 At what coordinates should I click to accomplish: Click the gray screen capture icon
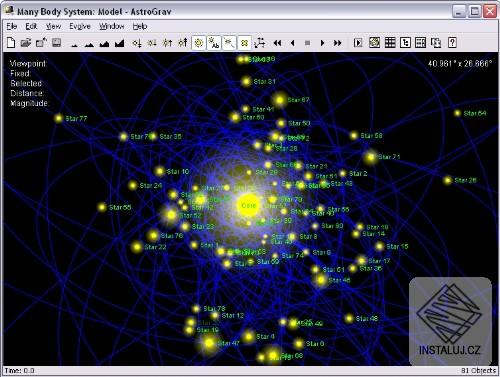tap(56, 43)
